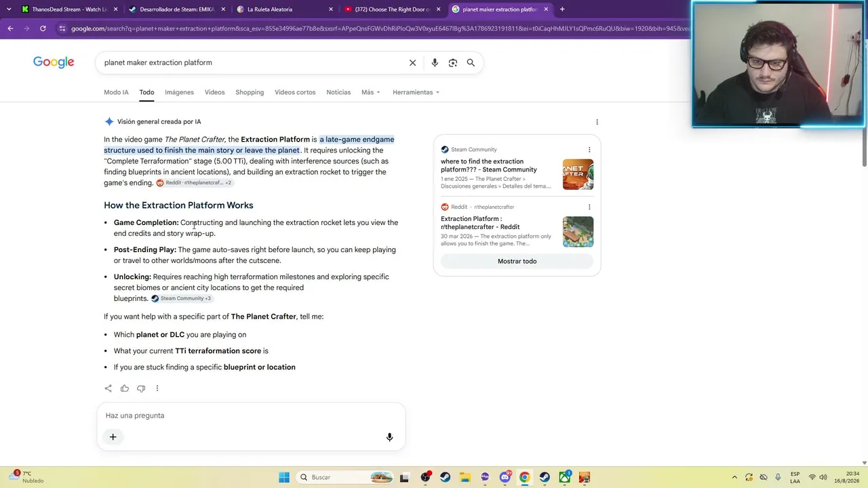Switch to the Choose The Right Door tab
Viewport: 868px width, 488px height.
point(392,9)
